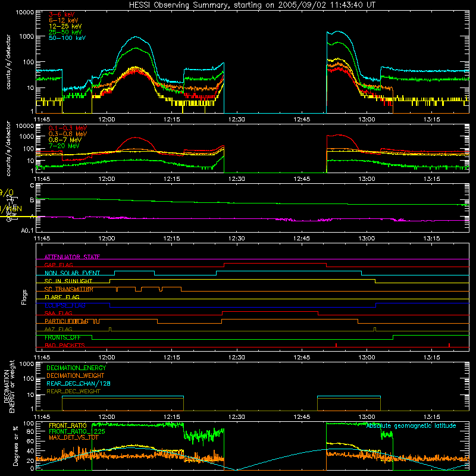The image size is (476, 476).
Task: Click the vertical 'Flags' axis title
Action: coord(24,297)
